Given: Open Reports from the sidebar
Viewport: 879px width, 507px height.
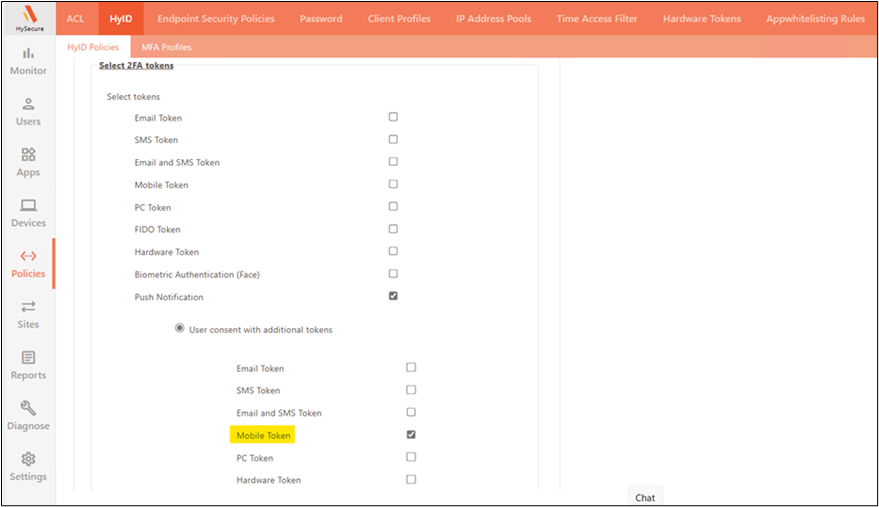Looking at the screenshot, I should (x=28, y=365).
